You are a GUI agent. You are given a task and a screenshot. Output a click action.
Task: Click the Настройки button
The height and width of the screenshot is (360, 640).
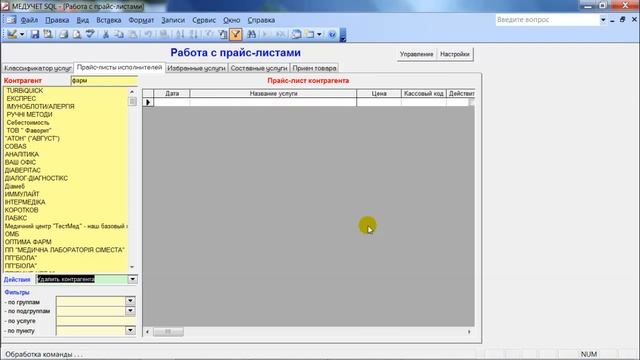click(x=455, y=54)
